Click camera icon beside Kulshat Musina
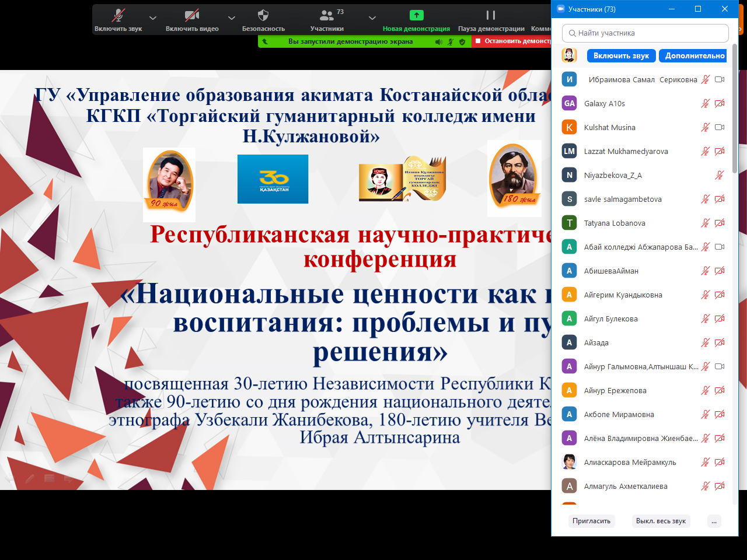This screenshot has width=747, height=560. point(720,127)
